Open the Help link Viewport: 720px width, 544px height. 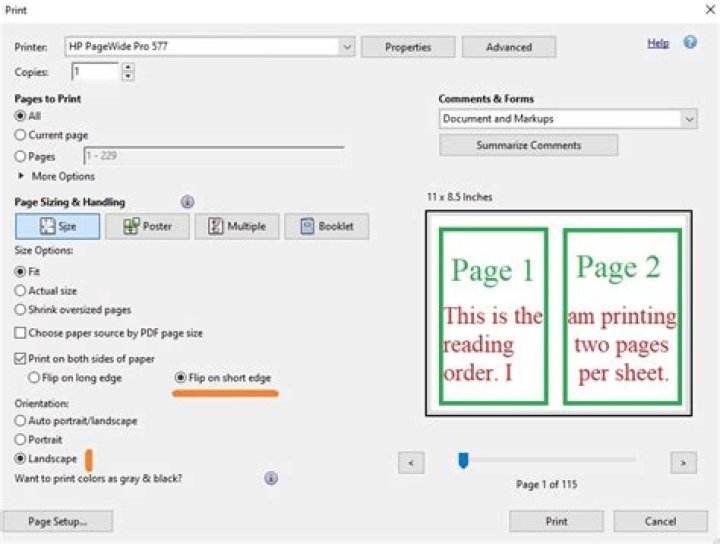(x=658, y=43)
